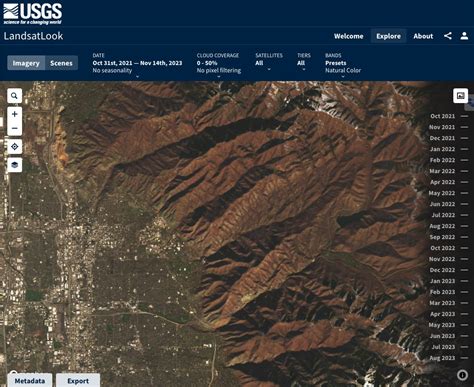This screenshot has width=474, height=387.
Task: Open the Bands presets dropdown
Action: pyautogui.click(x=343, y=65)
